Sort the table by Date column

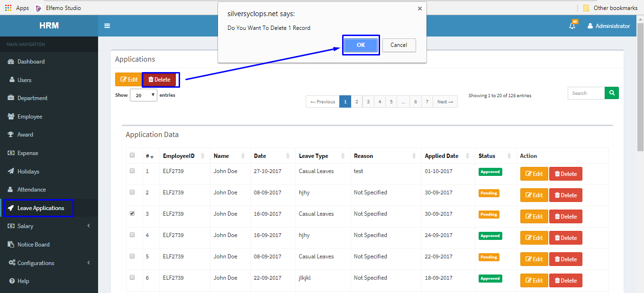(x=273, y=156)
